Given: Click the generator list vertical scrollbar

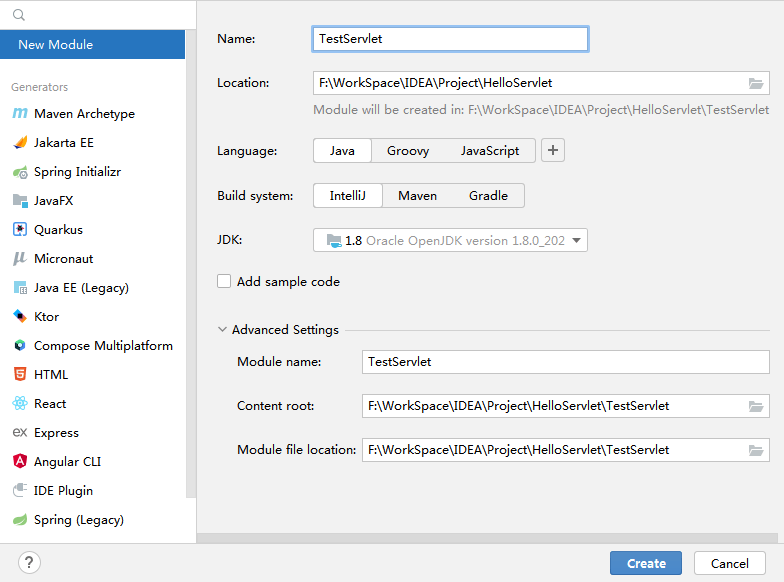Looking at the screenshot, I should (x=190, y=264).
